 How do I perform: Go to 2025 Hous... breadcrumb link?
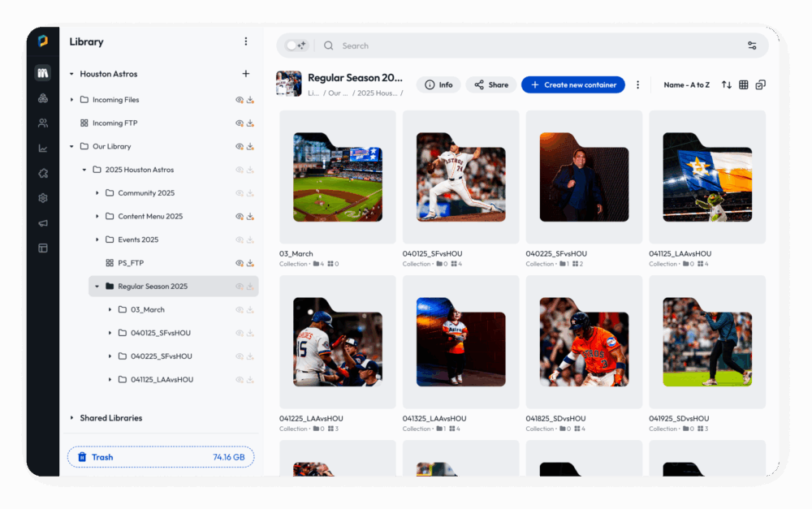tap(378, 93)
